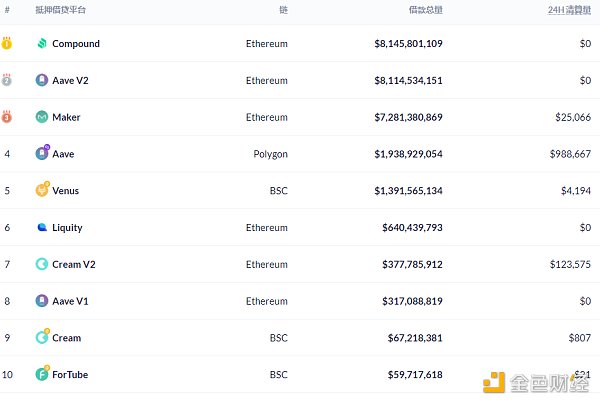This screenshot has width=600, height=404.
Task: Click the Aave Polygon row icon
Action: click(x=42, y=154)
